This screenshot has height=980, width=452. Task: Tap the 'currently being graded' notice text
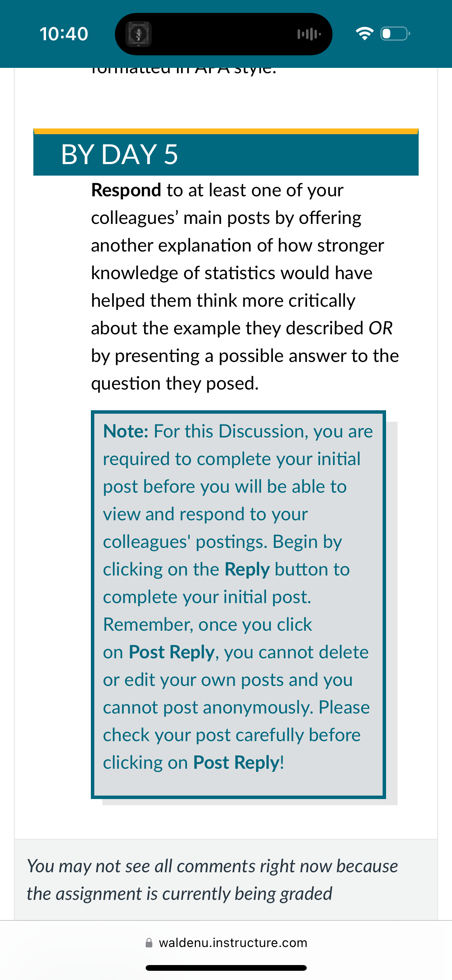tap(212, 880)
